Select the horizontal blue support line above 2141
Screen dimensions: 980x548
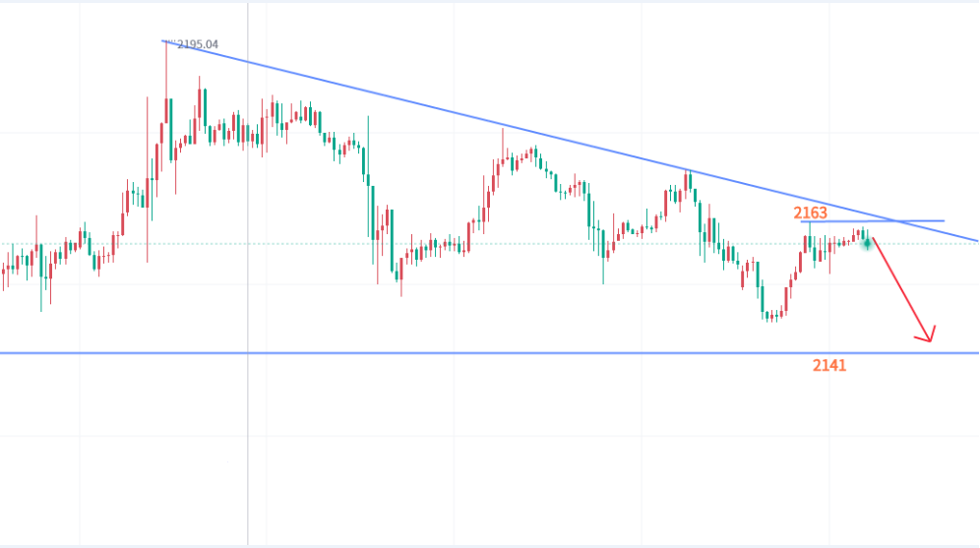click(x=492, y=352)
